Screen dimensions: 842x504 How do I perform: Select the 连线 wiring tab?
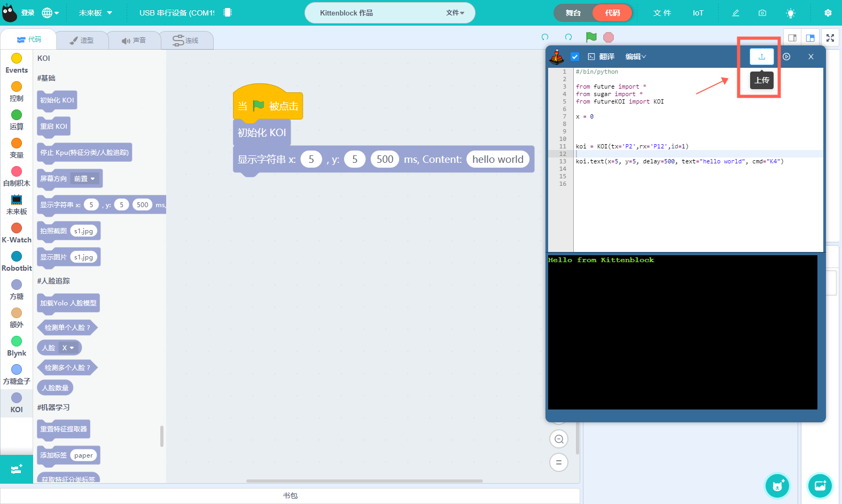pyautogui.click(x=186, y=40)
